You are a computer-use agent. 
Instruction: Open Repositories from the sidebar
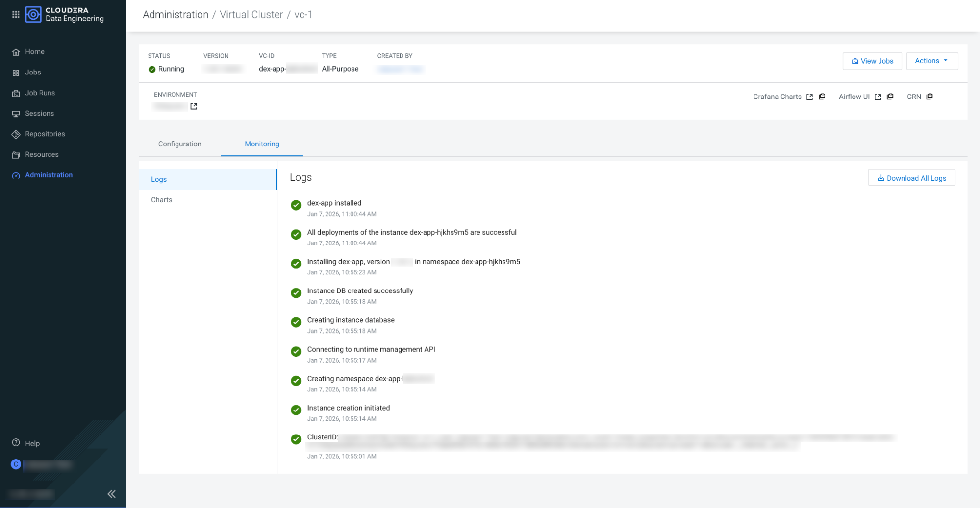point(45,134)
